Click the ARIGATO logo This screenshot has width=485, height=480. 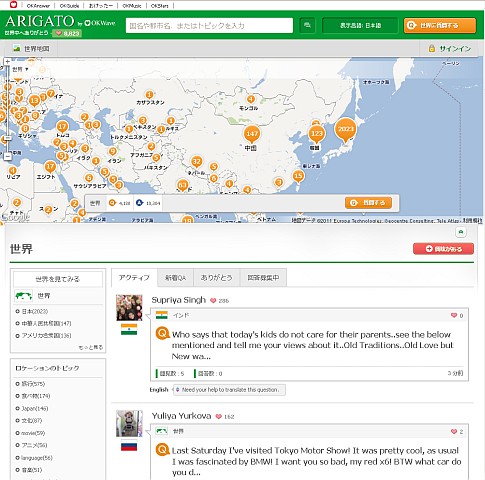coord(39,21)
